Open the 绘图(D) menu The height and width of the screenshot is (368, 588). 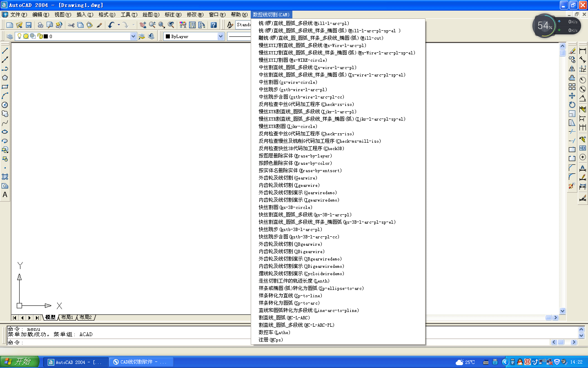pos(151,15)
